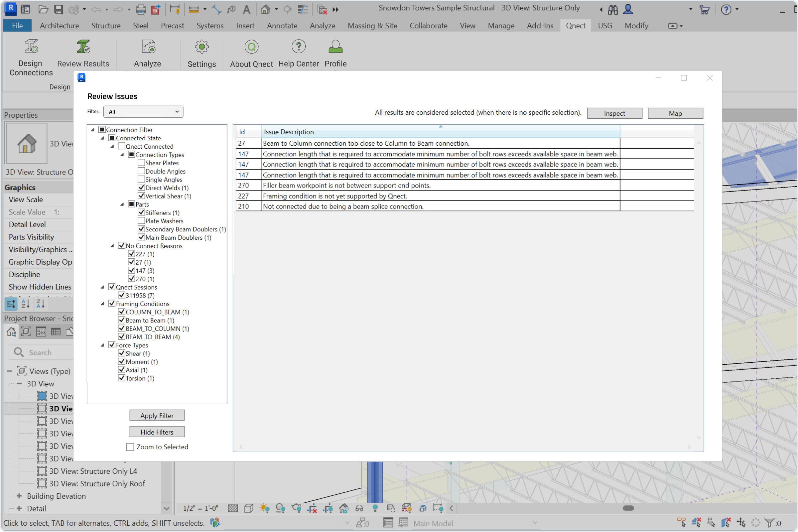Click the Inspect button

[614, 113]
